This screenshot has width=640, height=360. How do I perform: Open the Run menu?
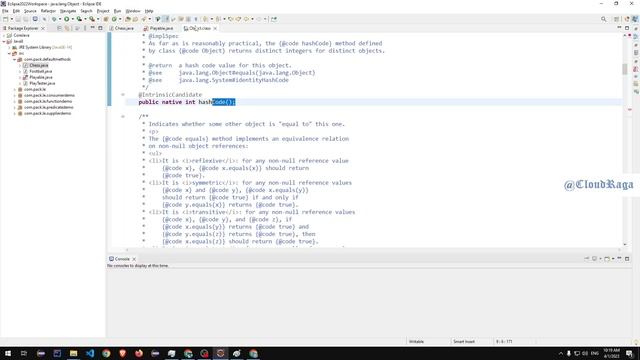pyautogui.click(x=118, y=11)
